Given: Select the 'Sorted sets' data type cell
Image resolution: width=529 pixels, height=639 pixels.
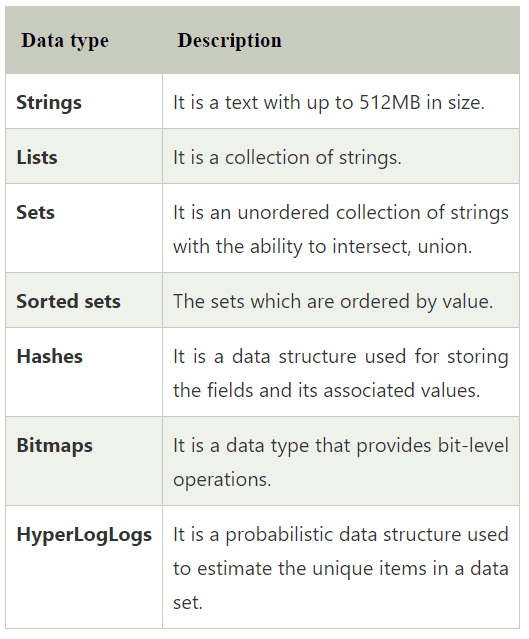Looking at the screenshot, I should coord(84,300).
